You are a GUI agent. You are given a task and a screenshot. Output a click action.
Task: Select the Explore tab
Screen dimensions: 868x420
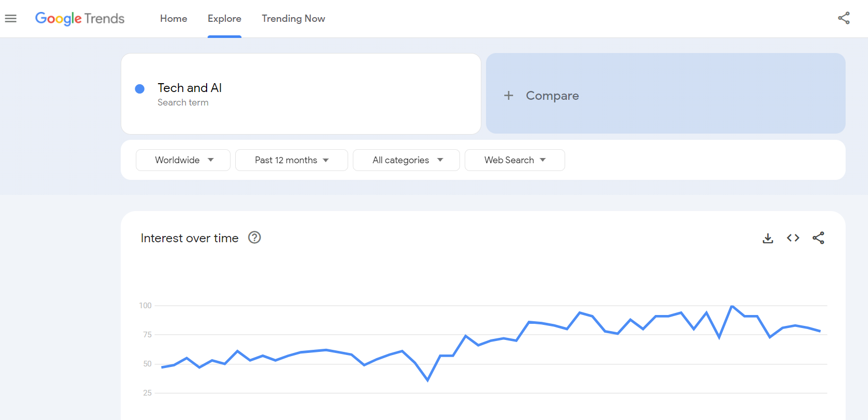click(224, 19)
